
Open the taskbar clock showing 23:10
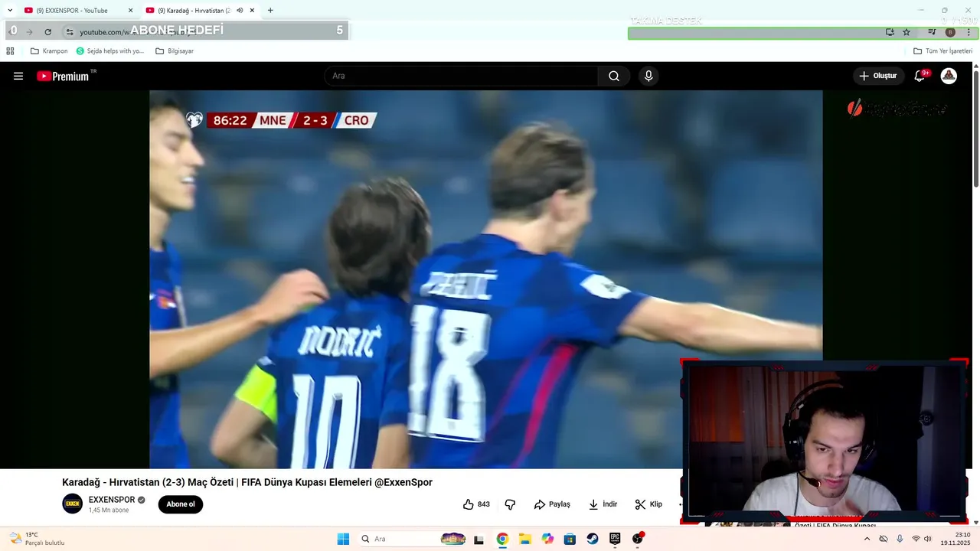pos(956,539)
